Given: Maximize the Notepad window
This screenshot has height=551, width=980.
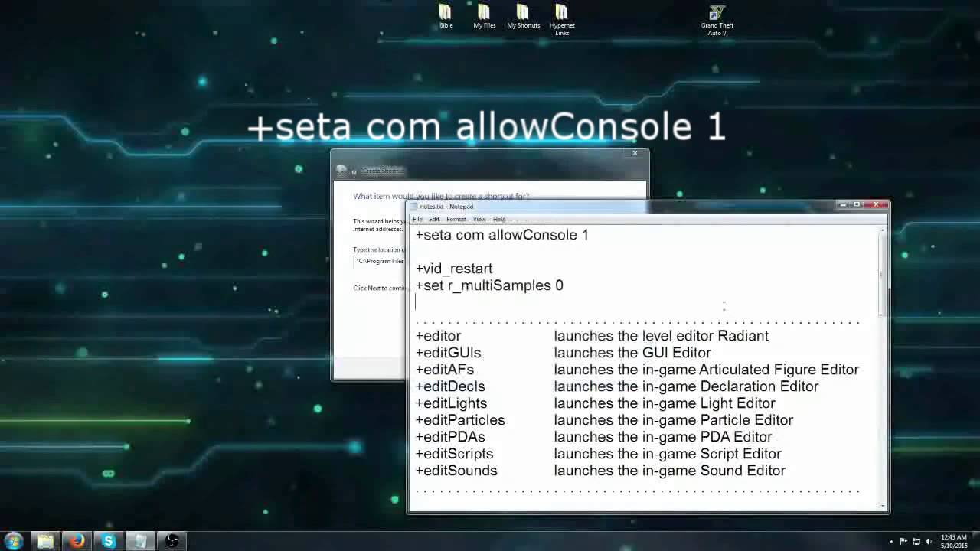Looking at the screenshot, I should click(857, 204).
